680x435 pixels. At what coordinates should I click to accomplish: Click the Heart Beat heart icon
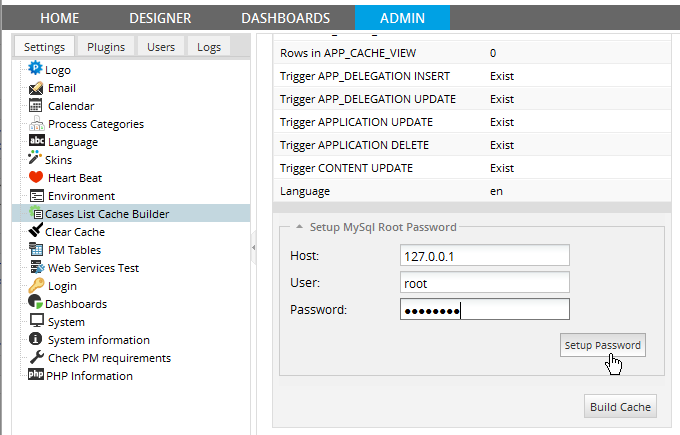pos(37,178)
